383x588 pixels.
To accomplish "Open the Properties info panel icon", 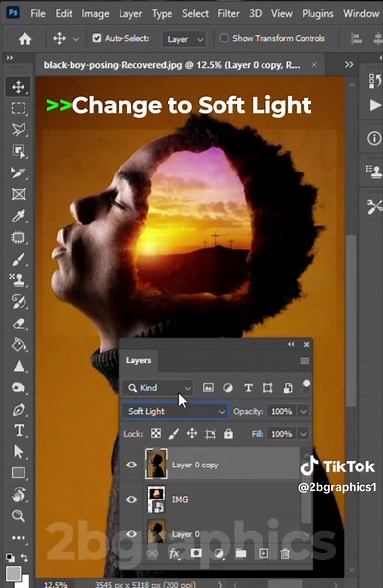I will point(374,138).
